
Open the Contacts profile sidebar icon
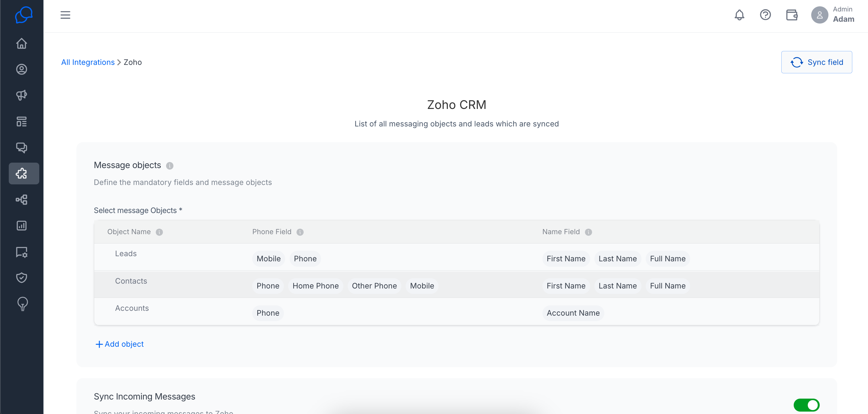click(x=21, y=69)
